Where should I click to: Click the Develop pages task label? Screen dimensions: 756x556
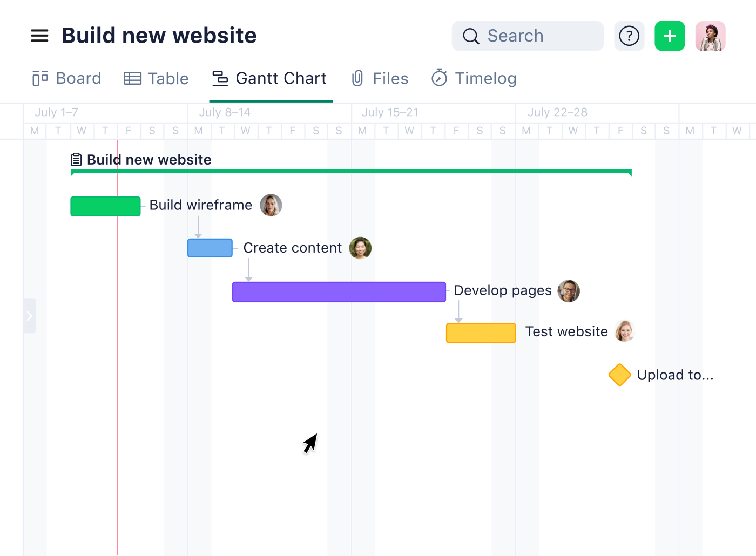tap(503, 290)
